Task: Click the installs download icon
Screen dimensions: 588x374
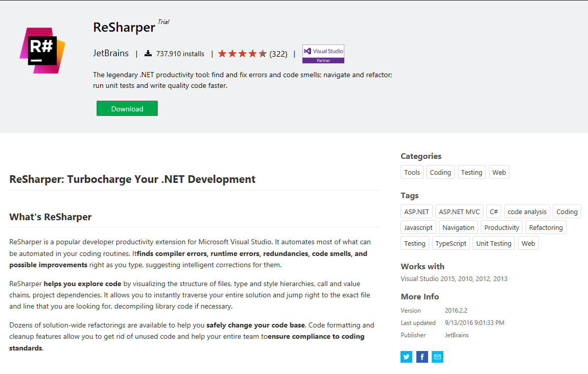Action: (148, 53)
